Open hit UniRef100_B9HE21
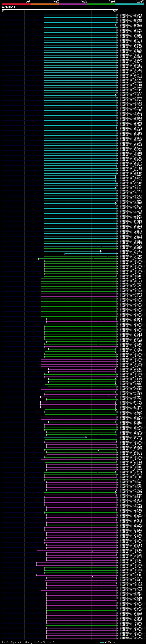This screenshot has width=146, height=644. click(131, 25)
